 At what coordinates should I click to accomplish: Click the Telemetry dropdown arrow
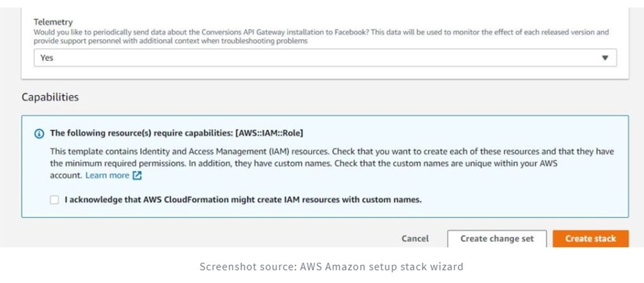605,58
